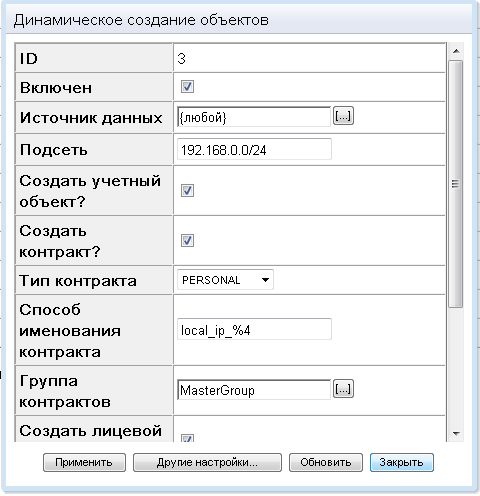480x496 pixels.
Task: Click the Применить button
Action: coord(84,462)
